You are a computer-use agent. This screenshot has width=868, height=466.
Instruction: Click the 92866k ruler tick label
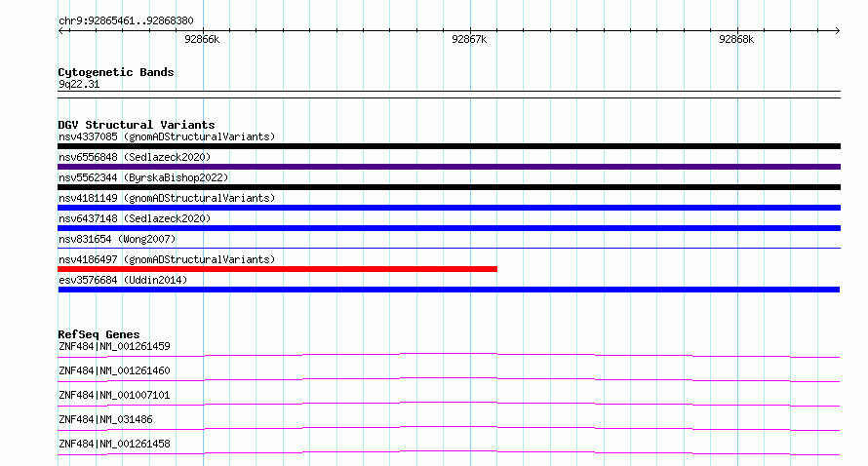202,39
